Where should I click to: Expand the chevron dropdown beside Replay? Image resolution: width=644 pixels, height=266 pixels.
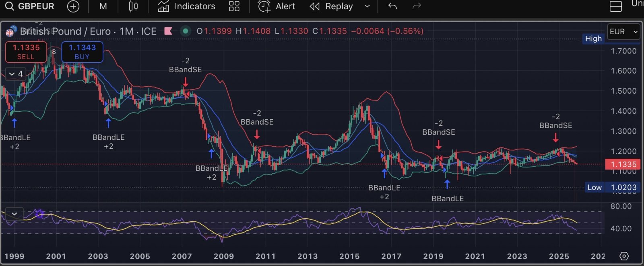(367, 6)
